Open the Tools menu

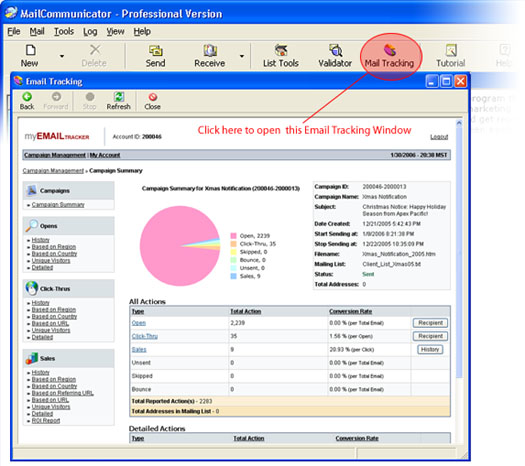[x=64, y=31]
